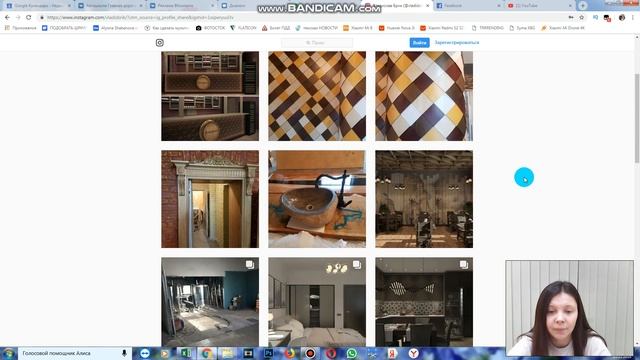
Task: Open the Xiaomi Mi Drone 4K bookmark
Action: click(562, 28)
